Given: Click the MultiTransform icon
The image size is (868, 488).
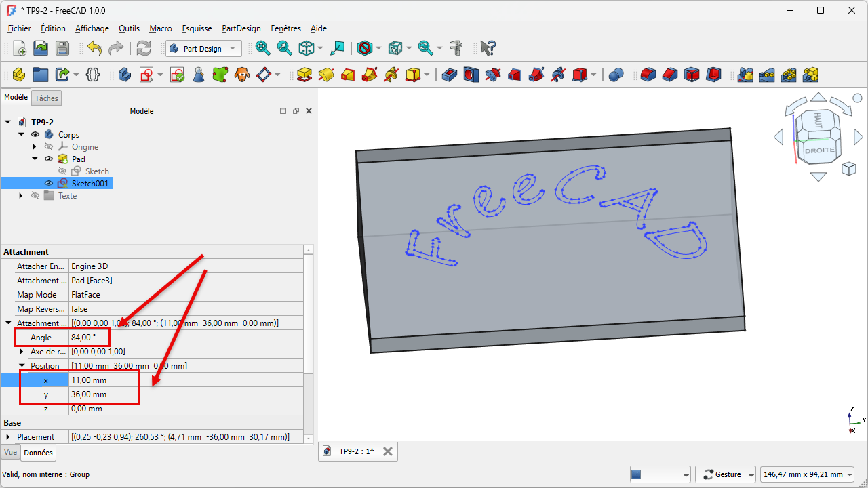Looking at the screenshot, I should tap(810, 75).
